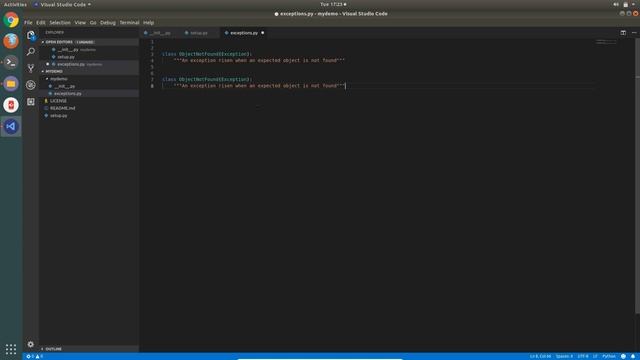This screenshot has height=360, width=640.
Task: Click the split editor icon
Action: [x=623, y=33]
